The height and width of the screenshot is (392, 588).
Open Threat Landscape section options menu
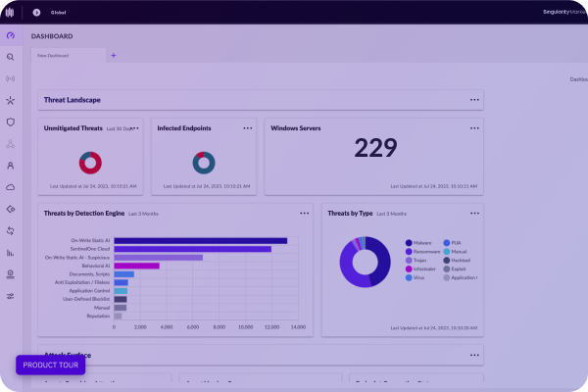474,100
